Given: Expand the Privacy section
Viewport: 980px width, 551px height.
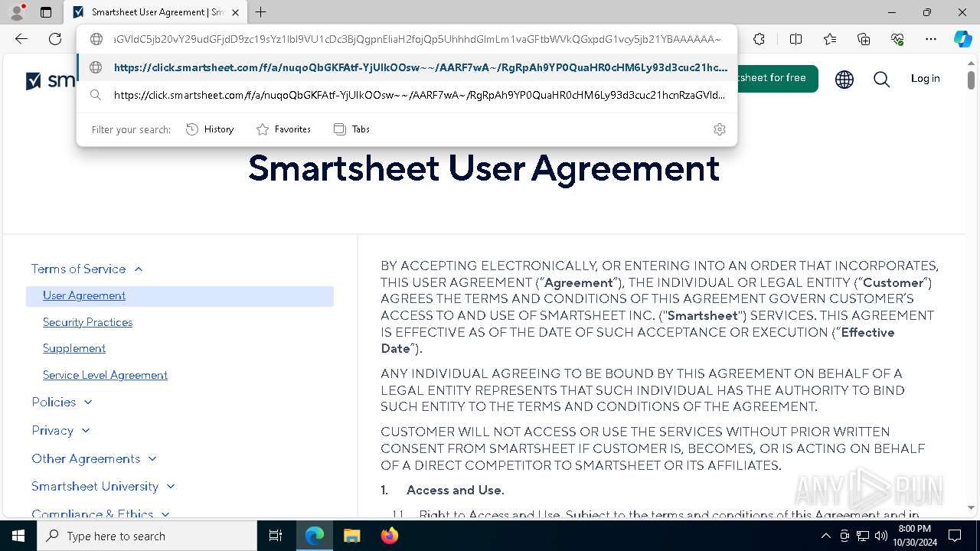Looking at the screenshot, I should (x=60, y=430).
